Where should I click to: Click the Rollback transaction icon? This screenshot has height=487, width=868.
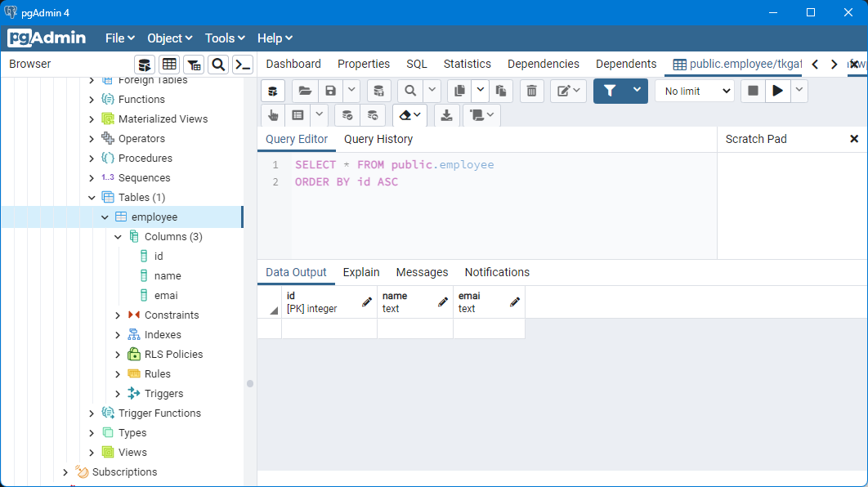(x=373, y=115)
